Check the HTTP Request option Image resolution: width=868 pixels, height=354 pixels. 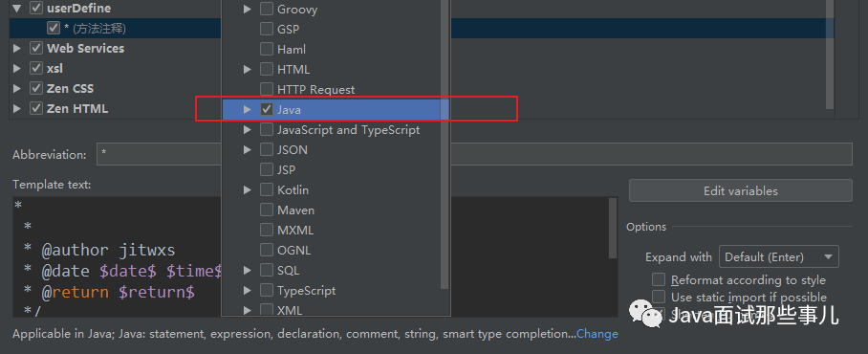click(x=267, y=89)
